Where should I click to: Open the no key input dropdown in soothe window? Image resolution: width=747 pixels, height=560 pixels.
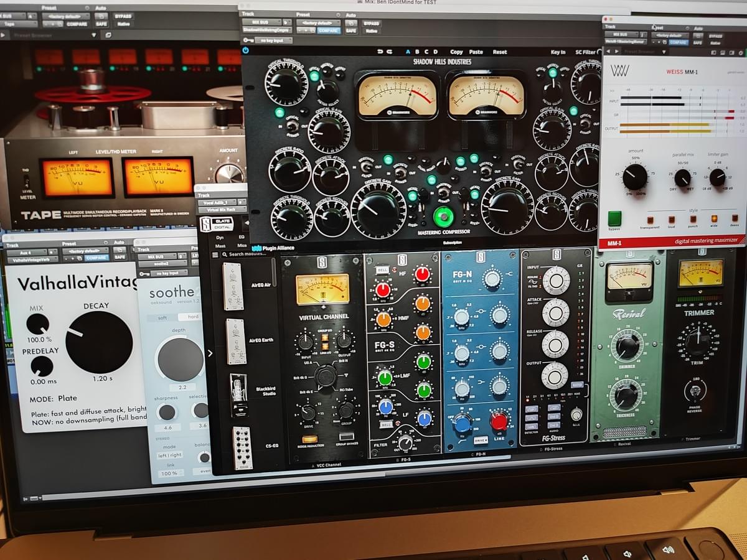point(171,273)
